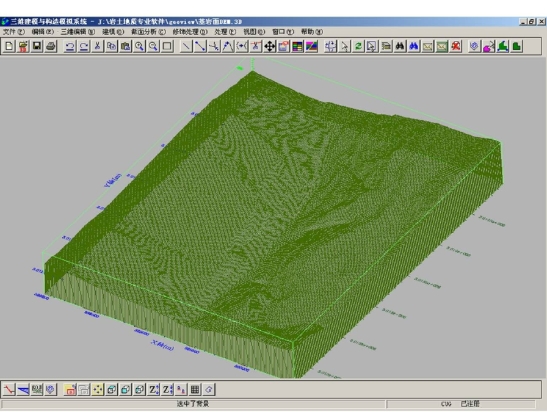547x412 pixels.
Task: Toggle the first Z-scale icon in bottom toolbar
Action: click(153, 389)
